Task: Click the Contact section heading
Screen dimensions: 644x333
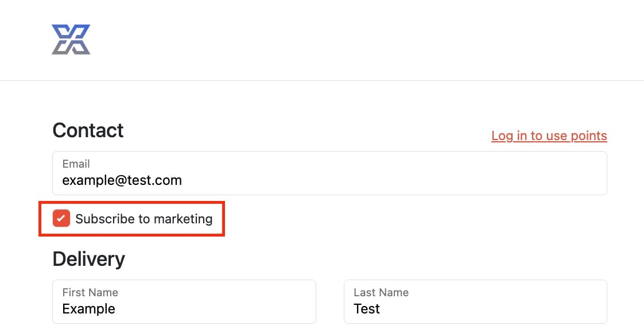Action: (88, 130)
